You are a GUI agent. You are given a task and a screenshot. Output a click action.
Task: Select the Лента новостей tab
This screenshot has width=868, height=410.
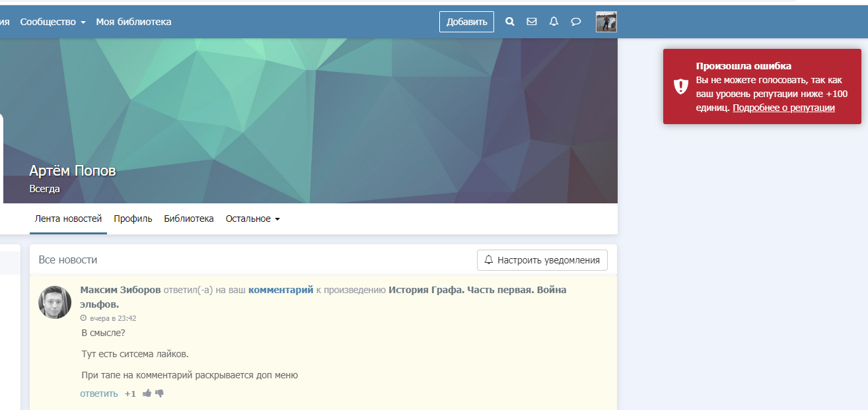[x=68, y=219]
